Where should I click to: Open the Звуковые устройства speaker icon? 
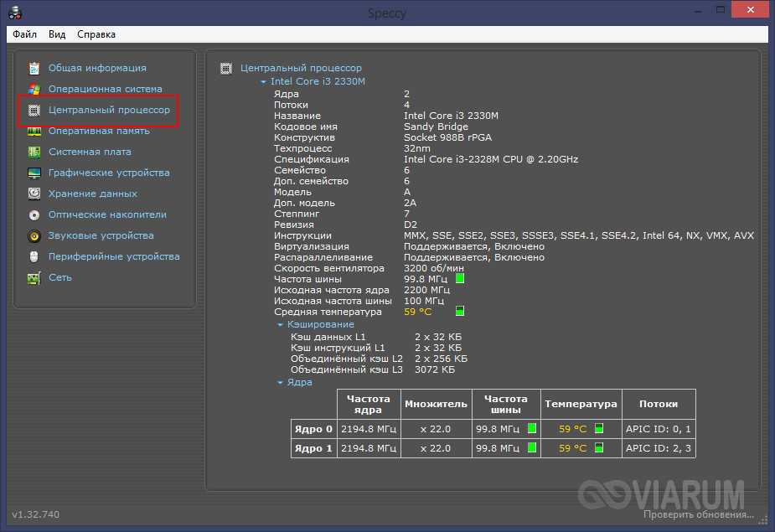pyautogui.click(x=34, y=235)
